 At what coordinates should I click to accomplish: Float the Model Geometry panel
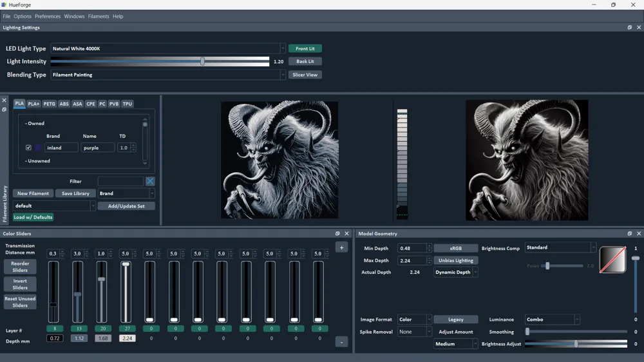(x=630, y=233)
